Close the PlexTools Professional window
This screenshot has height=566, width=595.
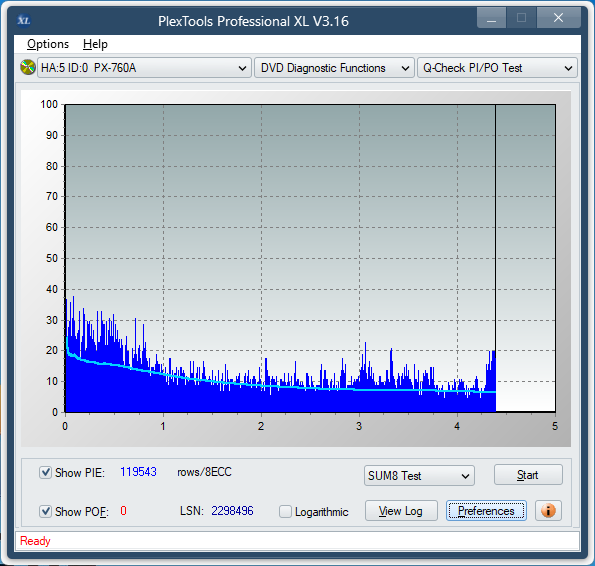tap(559, 18)
